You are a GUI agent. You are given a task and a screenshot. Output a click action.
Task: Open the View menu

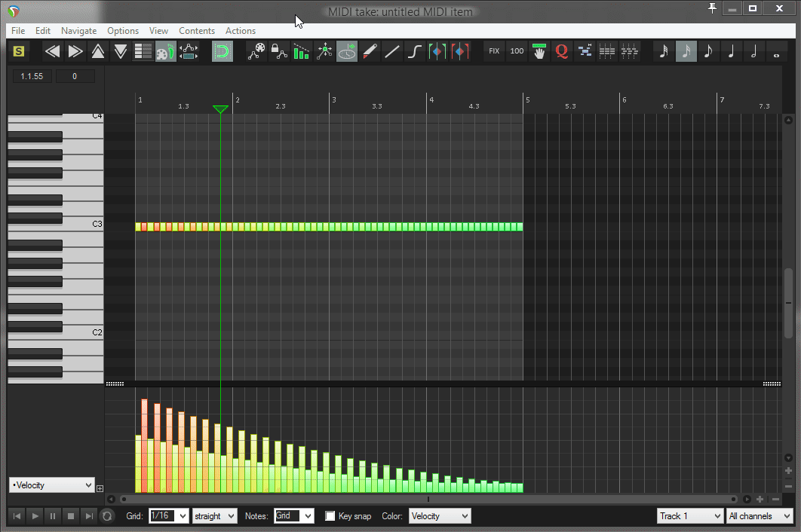coord(158,31)
